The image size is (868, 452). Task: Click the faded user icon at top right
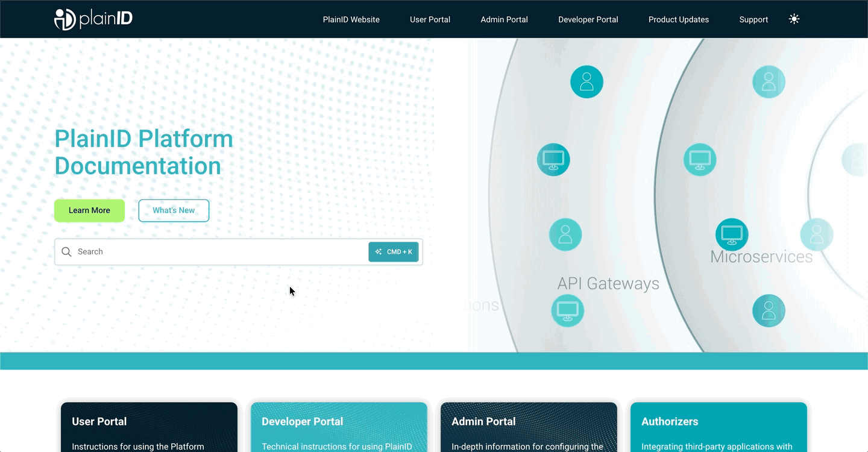coord(769,82)
